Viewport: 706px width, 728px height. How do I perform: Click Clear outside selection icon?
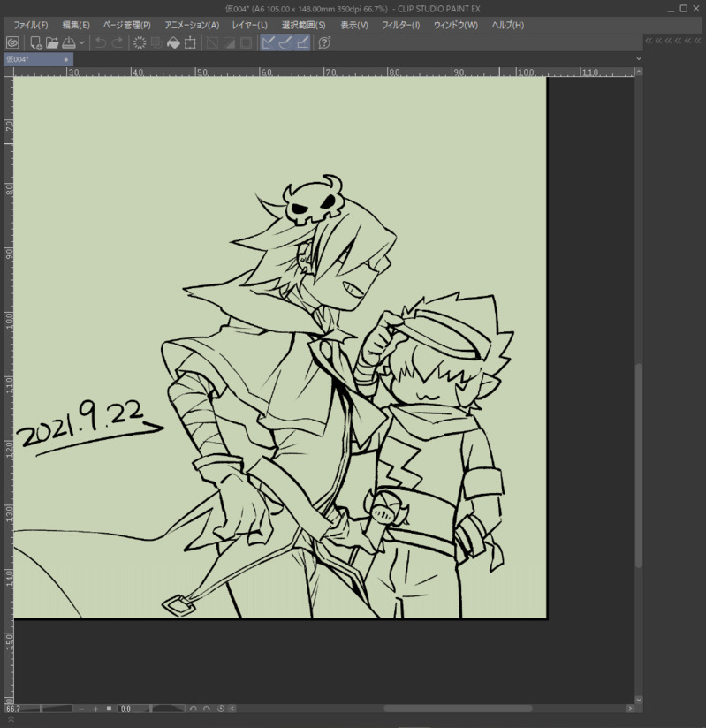point(156,43)
